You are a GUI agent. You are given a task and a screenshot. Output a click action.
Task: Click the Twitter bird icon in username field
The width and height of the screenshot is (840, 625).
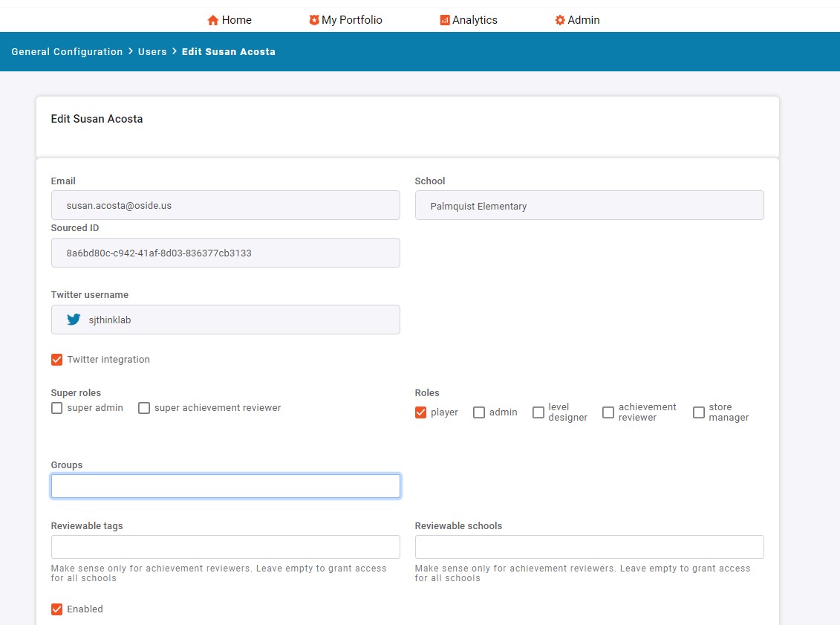[73, 319]
